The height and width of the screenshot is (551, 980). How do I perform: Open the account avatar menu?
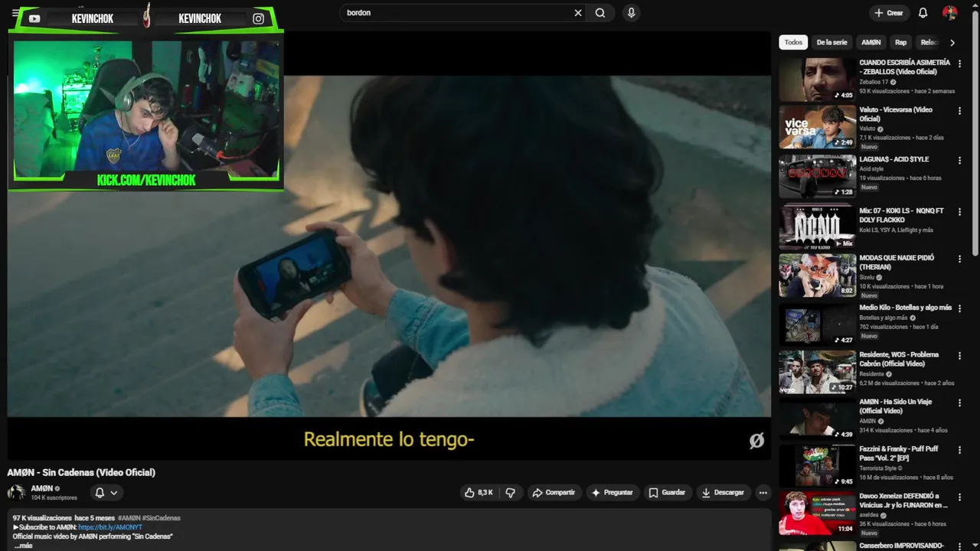(x=949, y=13)
